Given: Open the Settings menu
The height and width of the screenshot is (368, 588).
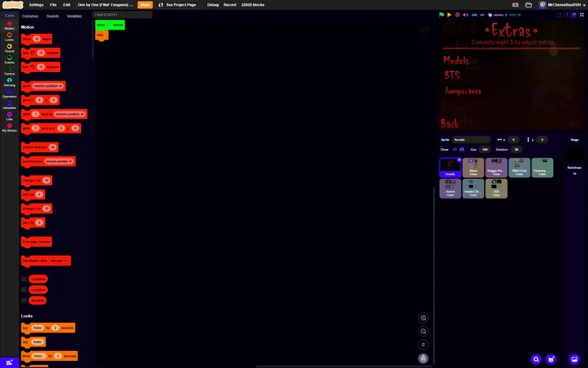Looking at the screenshot, I should pos(36,5).
